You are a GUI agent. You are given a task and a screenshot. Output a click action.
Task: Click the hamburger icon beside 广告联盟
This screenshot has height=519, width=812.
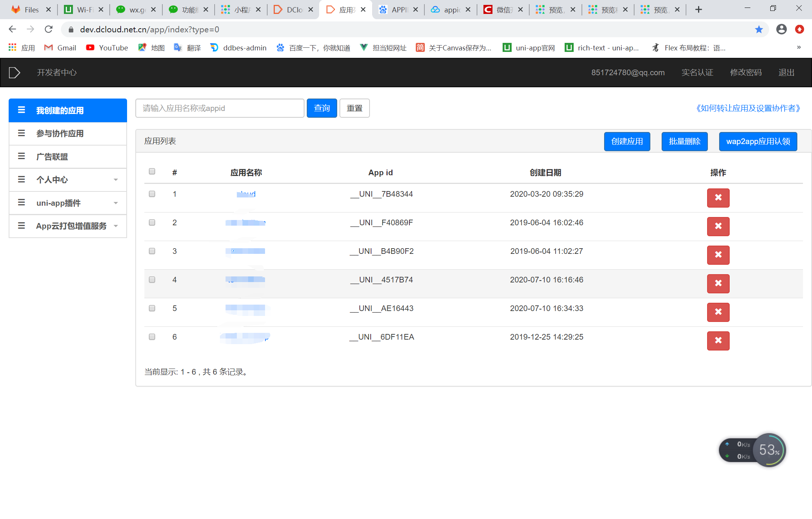point(21,156)
